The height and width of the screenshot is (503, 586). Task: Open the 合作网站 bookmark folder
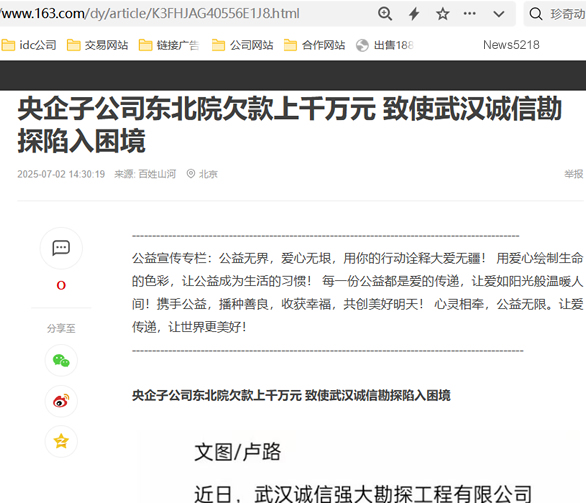314,45
